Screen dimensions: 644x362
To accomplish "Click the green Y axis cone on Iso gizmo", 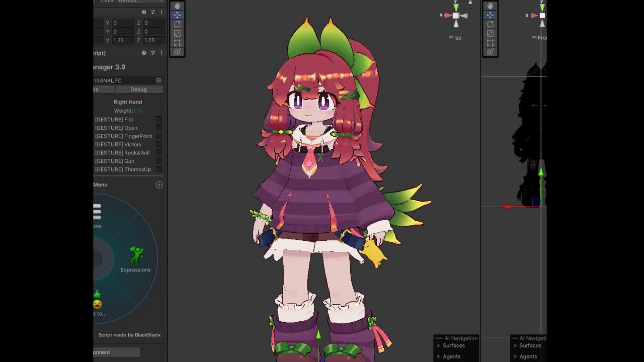I will [x=456, y=7].
